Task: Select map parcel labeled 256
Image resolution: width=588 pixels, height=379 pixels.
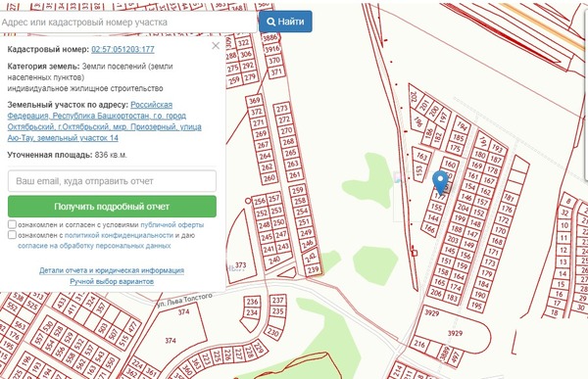Action: click(260, 202)
